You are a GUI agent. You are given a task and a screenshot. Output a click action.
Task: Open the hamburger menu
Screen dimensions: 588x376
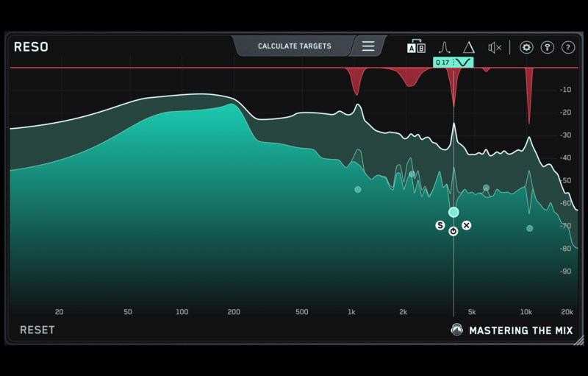coord(368,46)
